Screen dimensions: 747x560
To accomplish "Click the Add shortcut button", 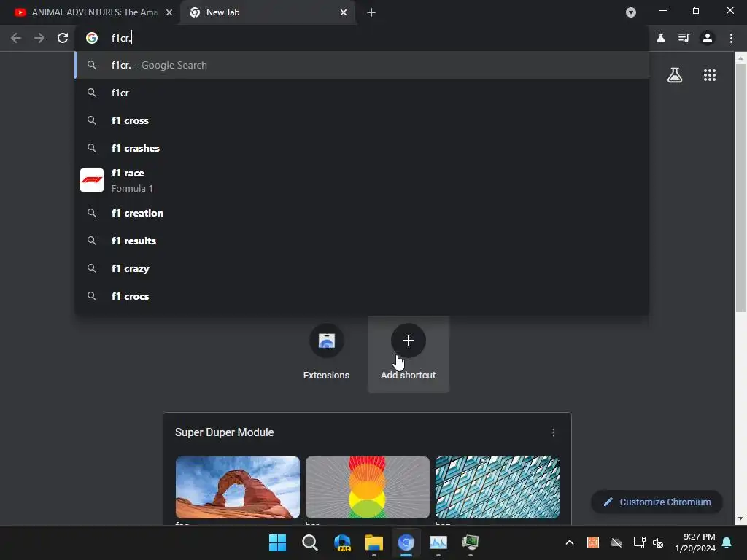I will [409, 354].
